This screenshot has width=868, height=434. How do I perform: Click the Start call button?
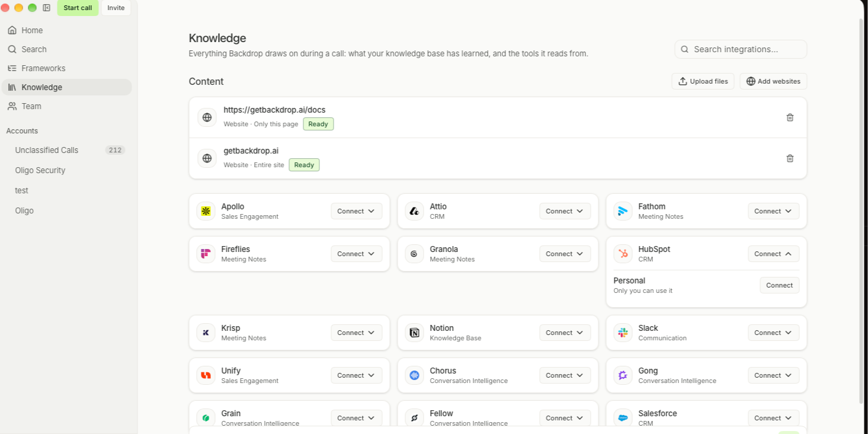(x=78, y=8)
